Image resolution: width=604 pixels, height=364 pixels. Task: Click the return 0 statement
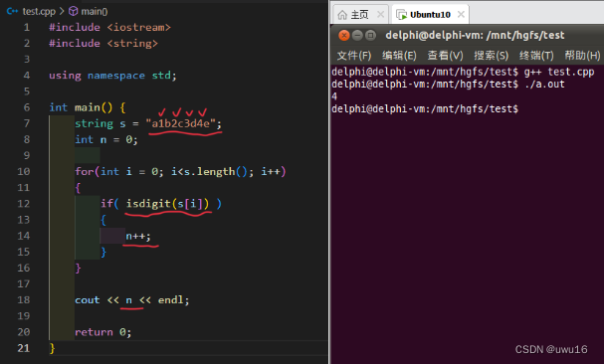tap(103, 332)
